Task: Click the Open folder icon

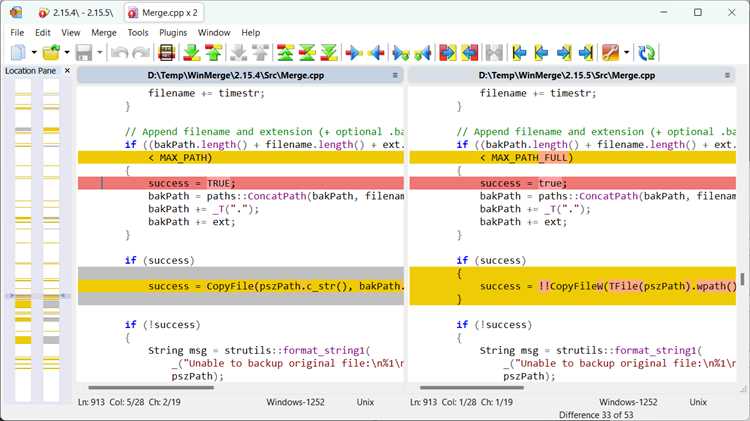Action: tap(51, 53)
